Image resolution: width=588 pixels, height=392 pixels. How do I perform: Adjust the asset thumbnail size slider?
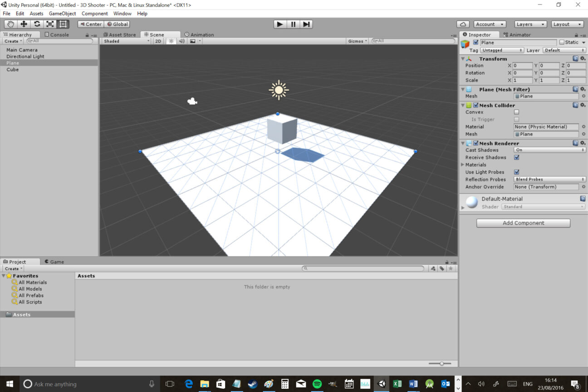click(x=441, y=363)
